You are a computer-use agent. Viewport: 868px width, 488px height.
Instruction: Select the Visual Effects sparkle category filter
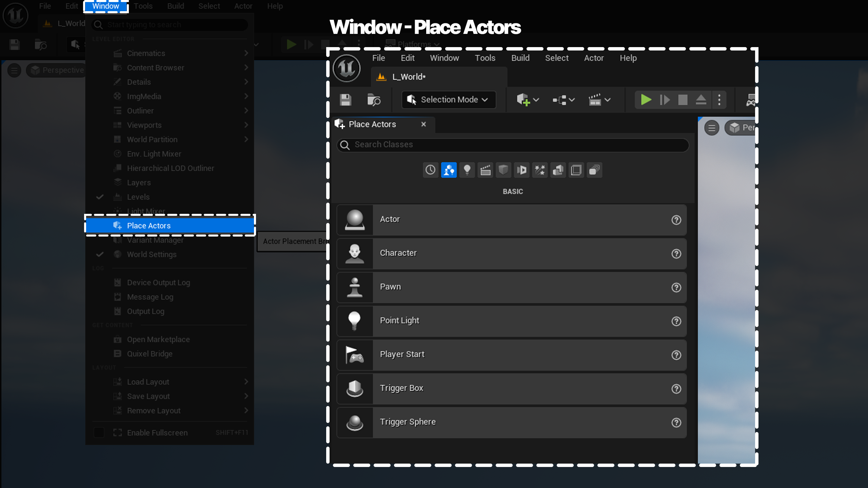click(540, 170)
